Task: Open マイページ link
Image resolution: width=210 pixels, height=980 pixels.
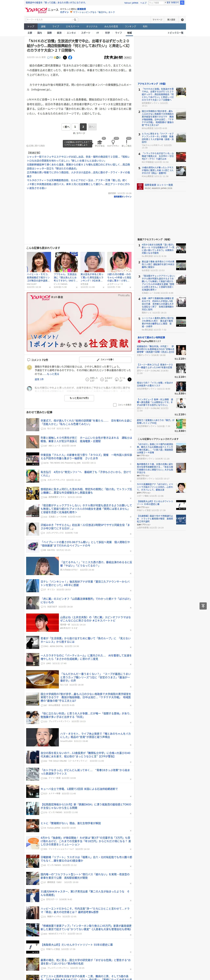Action: [x=157, y=19]
